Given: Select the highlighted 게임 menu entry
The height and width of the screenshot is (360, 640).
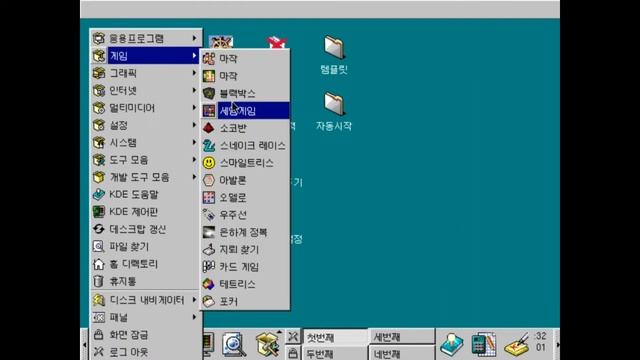Looking at the screenshot, I should click(145, 56).
